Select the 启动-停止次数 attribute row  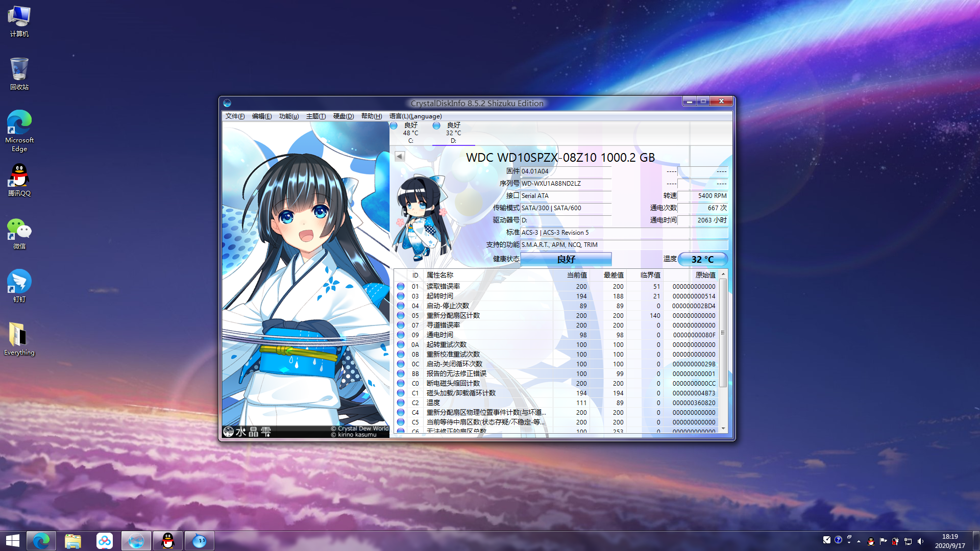pos(556,306)
